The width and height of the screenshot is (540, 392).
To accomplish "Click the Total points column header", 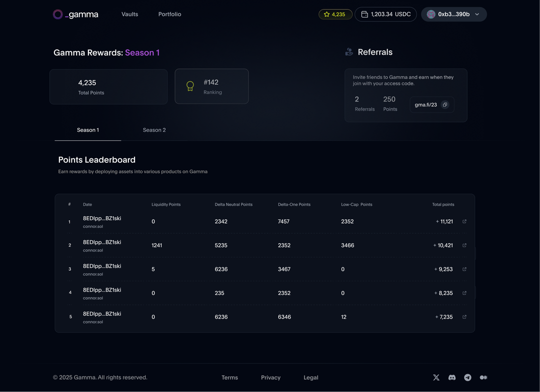I will (x=443, y=204).
